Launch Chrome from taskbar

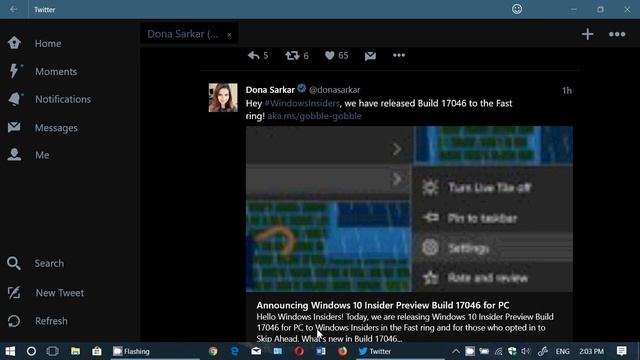point(213,351)
